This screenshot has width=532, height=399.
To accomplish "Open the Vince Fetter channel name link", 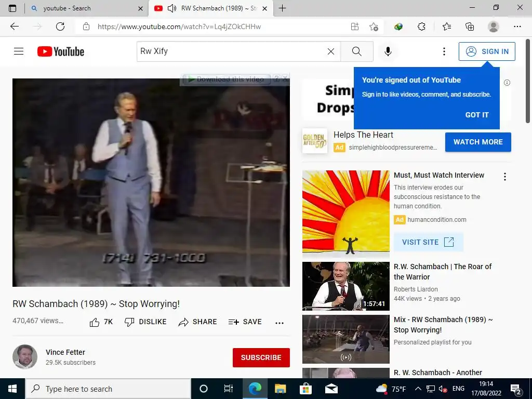I will point(65,352).
